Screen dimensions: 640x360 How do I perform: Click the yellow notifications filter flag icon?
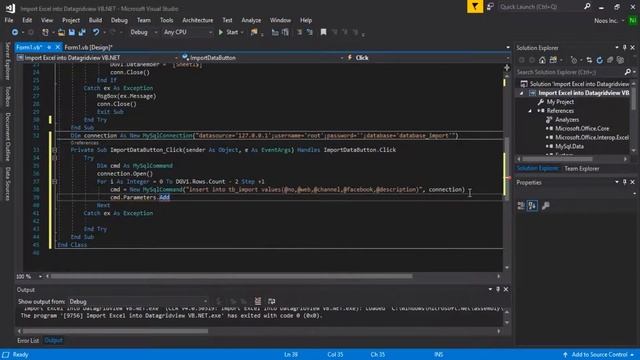pos(475,7)
